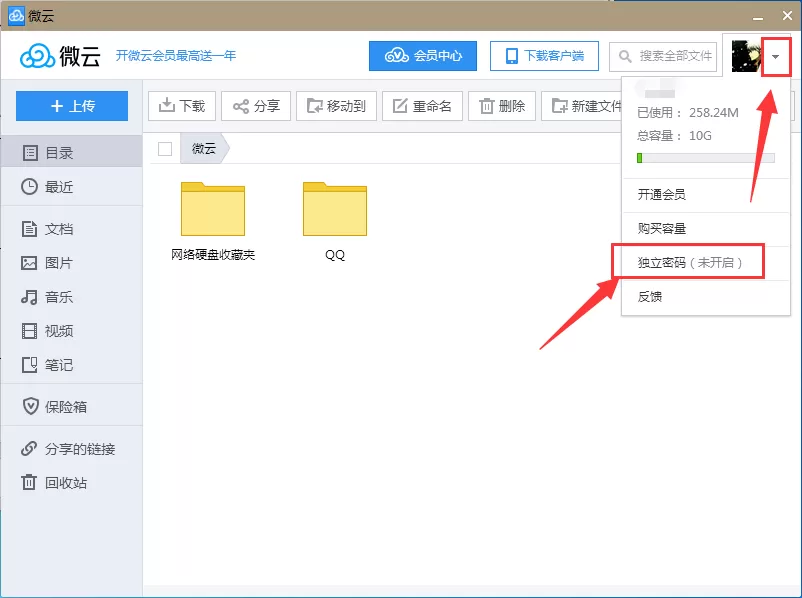Screen dimensions: 802x598
Task: Click the storage usage progress bar
Action: (x=705, y=158)
